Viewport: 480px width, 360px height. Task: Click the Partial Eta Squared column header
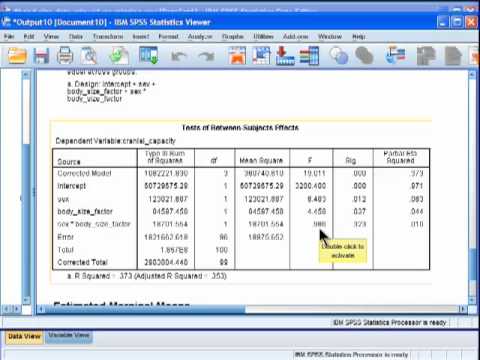(x=401, y=157)
